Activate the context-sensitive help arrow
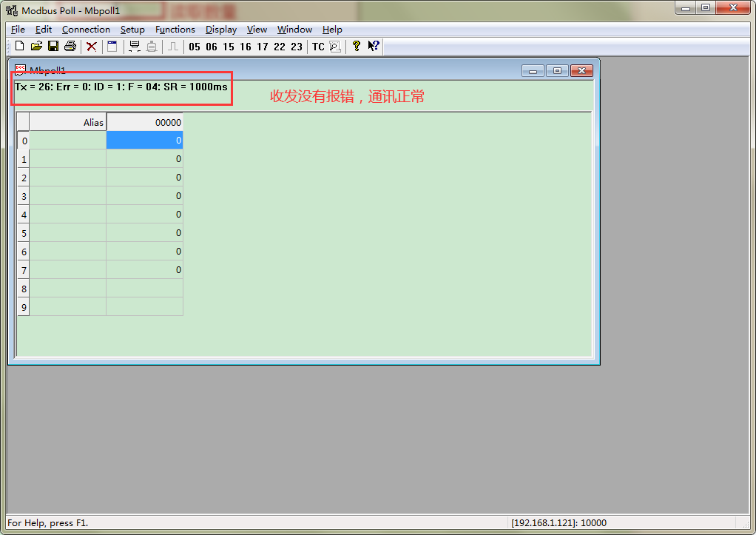The image size is (756, 535). 374,46
